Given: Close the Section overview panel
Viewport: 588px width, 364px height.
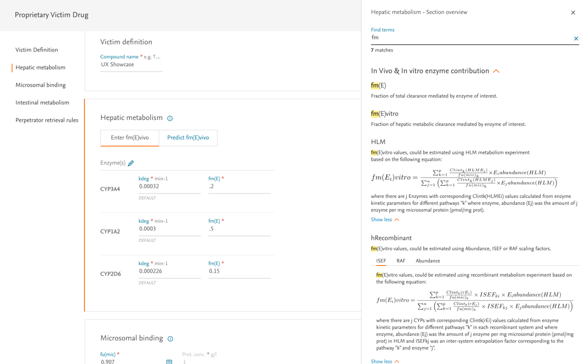Looking at the screenshot, I should click(573, 13).
